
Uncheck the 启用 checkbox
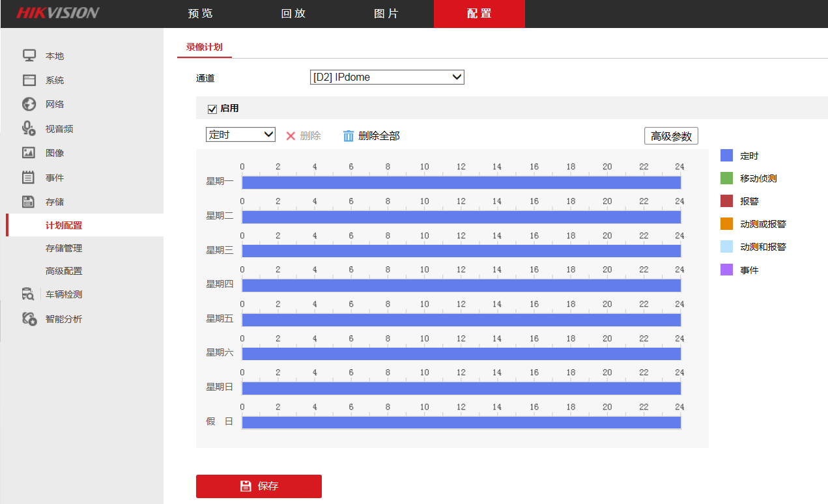pyautogui.click(x=212, y=109)
